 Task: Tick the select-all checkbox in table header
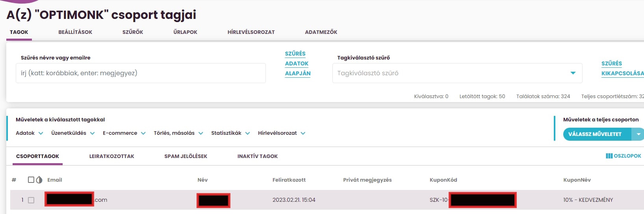pos(31,180)
